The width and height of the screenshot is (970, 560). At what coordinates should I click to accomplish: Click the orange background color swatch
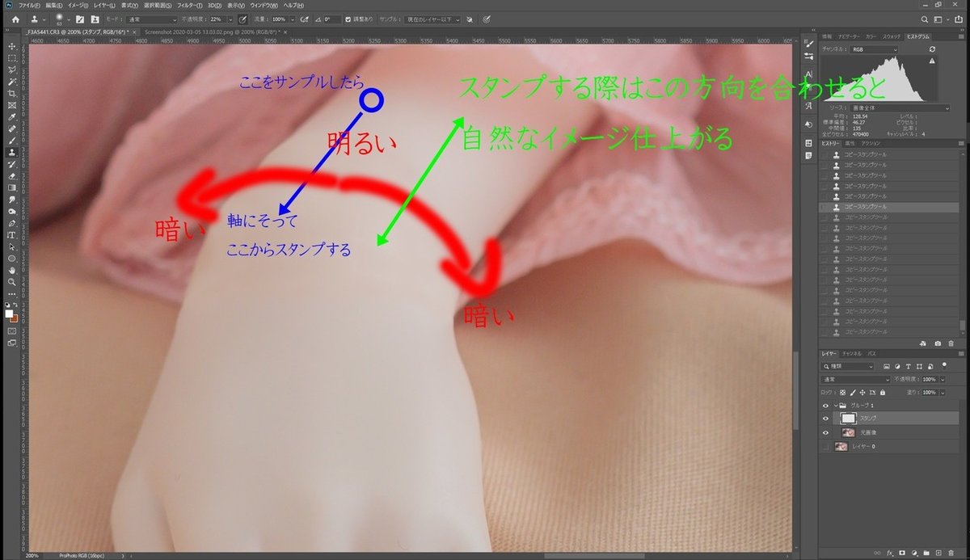pos(15,318)
